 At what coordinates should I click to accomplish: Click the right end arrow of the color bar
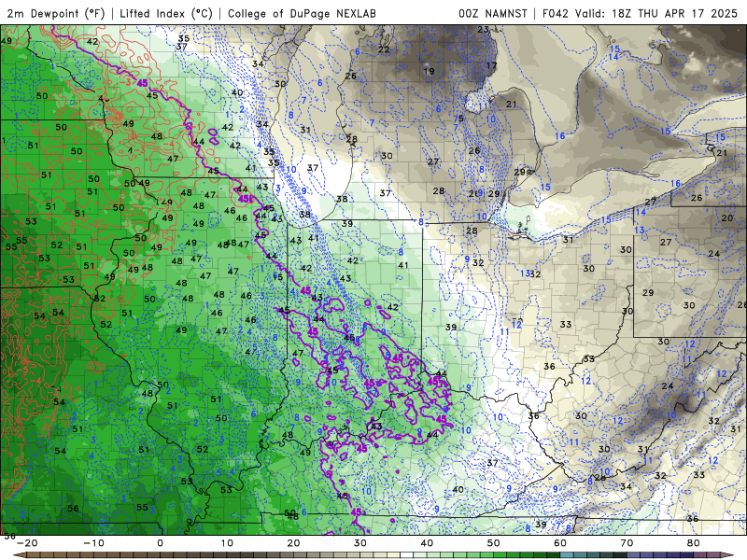tap(728, 555)
